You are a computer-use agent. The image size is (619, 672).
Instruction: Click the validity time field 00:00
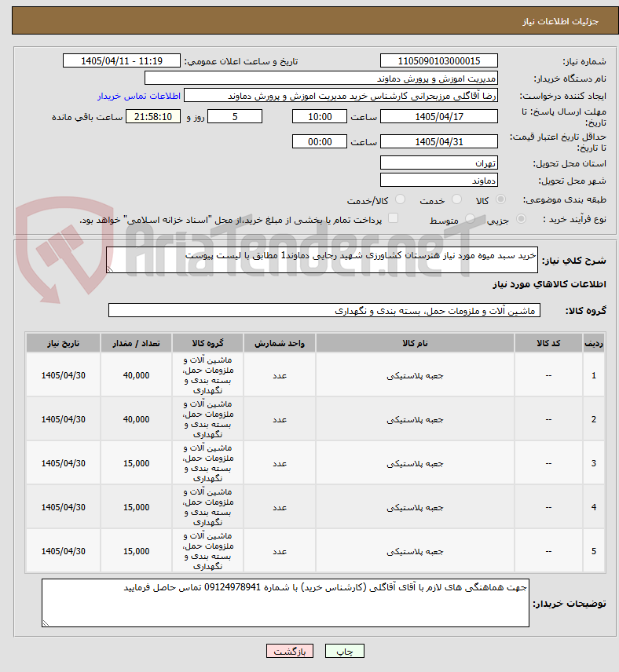(320, 142)
